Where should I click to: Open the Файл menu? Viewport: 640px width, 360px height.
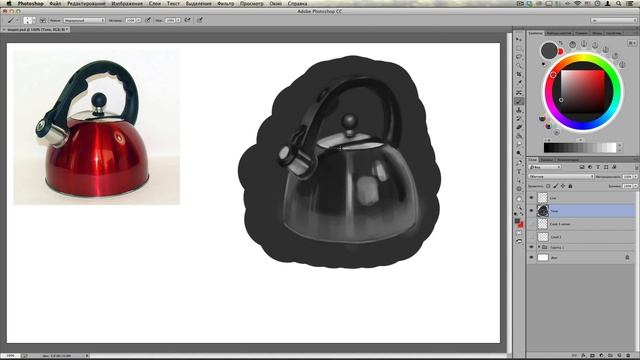55,3
